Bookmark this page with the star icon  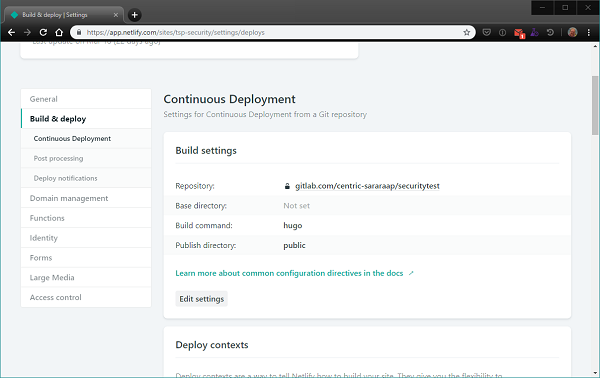(466, 33)
